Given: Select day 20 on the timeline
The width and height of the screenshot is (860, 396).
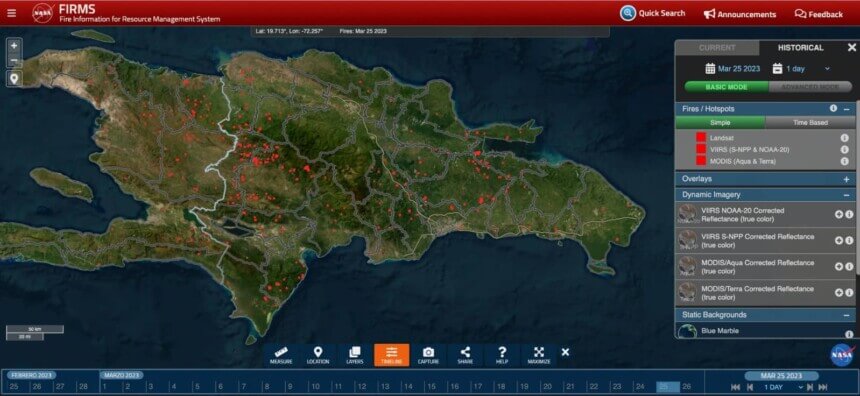Looking at the screenshot, I should point(547,387).
